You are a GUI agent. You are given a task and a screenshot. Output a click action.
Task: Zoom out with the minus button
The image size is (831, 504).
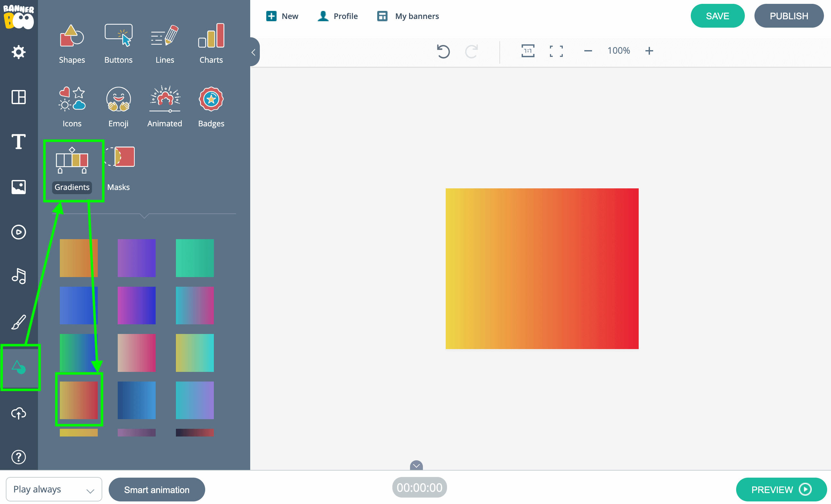pyautogui.click(x=588, y=51)
